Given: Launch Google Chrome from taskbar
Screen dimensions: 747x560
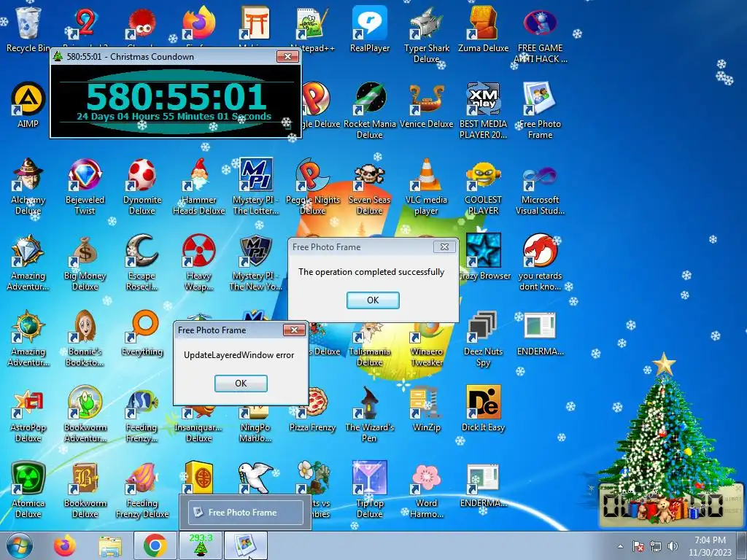Looking at the screenshot, I should [x=155, y=545].
